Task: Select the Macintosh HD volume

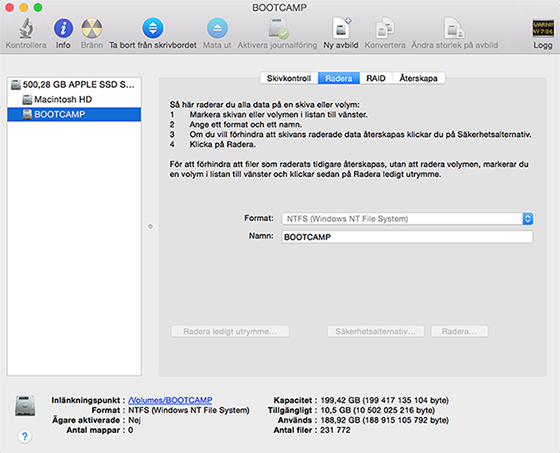Action: click(74, 99)
